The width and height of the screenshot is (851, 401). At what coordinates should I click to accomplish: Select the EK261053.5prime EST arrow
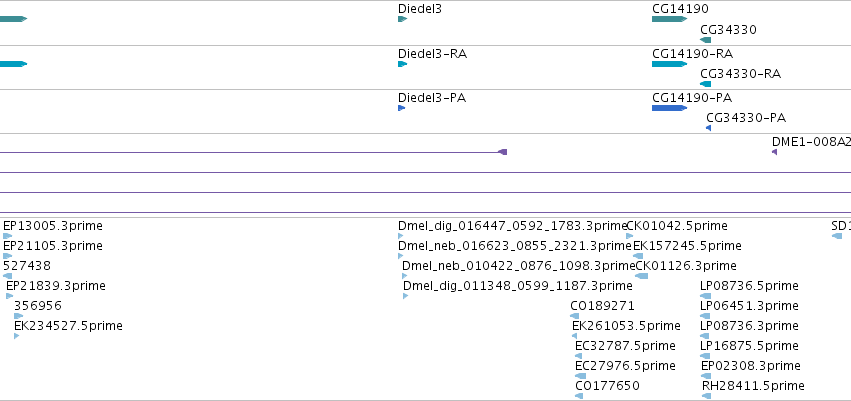pos(574,336)
